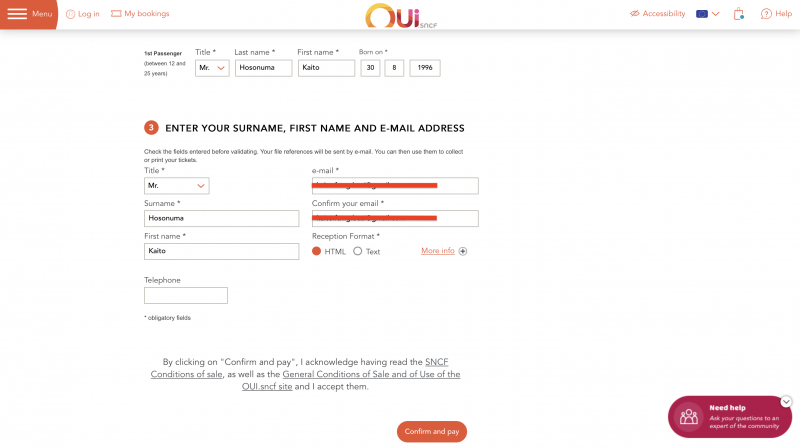Click the OUI.sncf logo
Viewport: 800px width, 448px height.
[401, 16]
